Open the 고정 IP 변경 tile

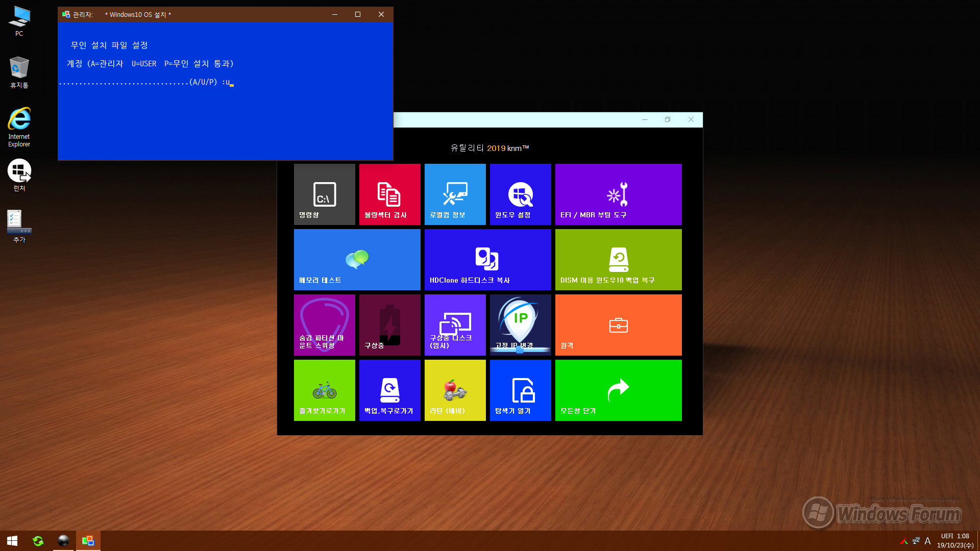click(x=521, y=325)
